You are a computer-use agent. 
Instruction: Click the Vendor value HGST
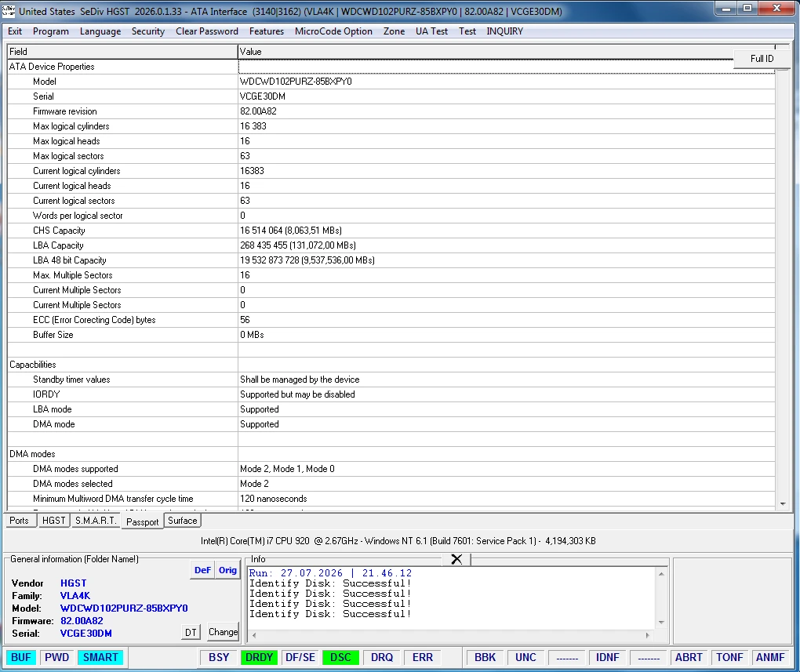(x=74, y=583)
